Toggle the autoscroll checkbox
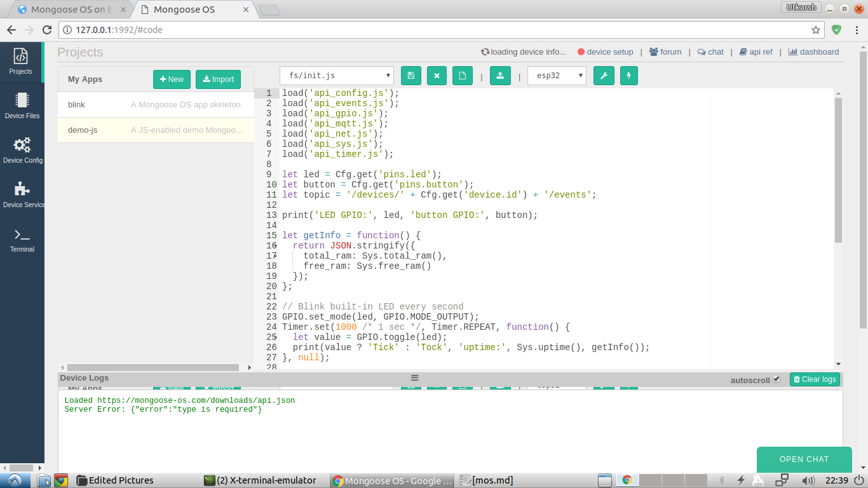 (x=776, y=379)
